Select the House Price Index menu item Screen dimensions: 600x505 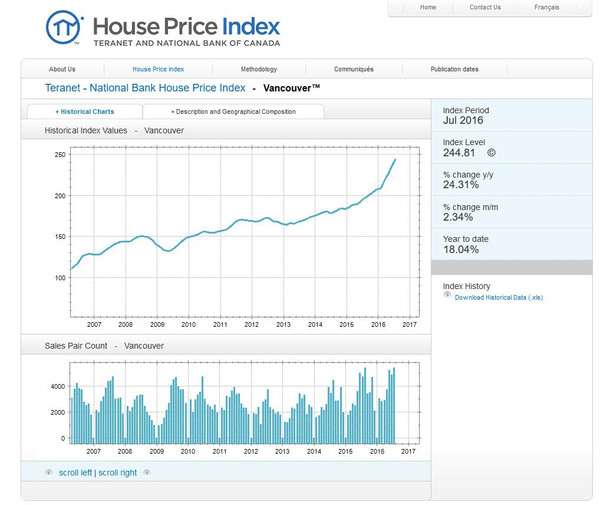tap(158, 69)
